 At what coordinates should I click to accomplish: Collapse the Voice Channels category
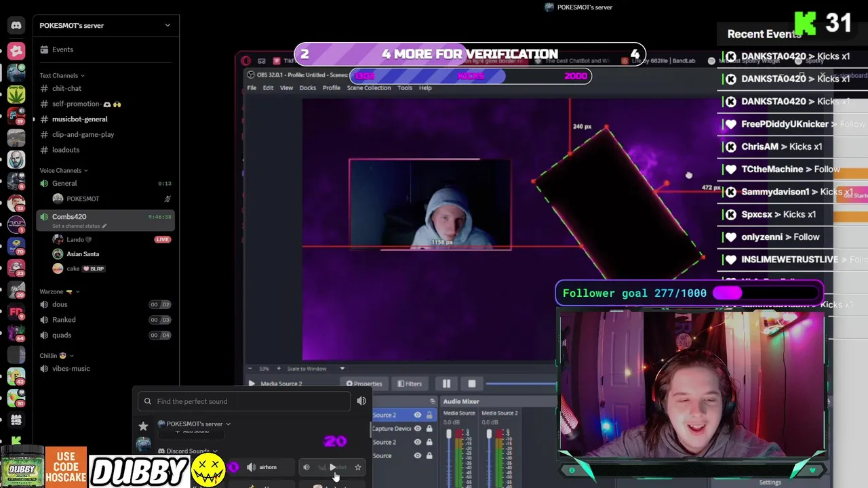point(64,171)
